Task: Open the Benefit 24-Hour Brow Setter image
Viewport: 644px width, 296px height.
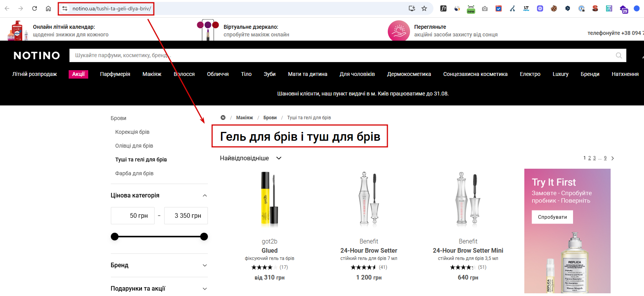Action: tap(369, 199)
